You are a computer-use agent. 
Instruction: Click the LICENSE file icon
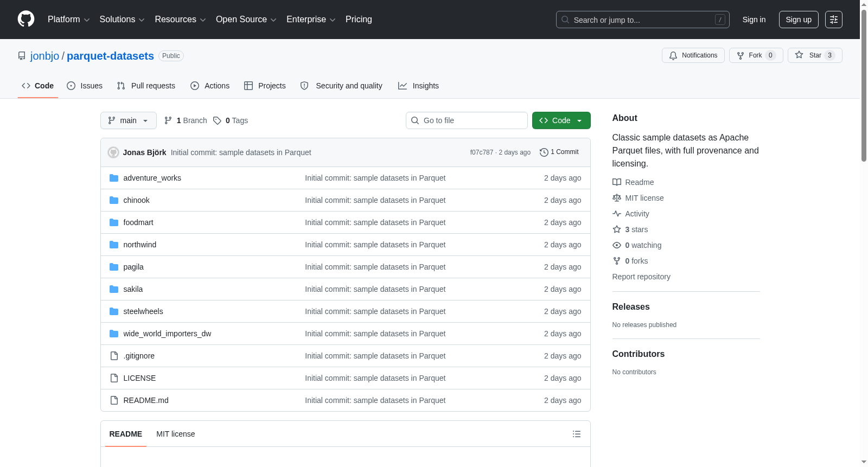click(114, 378)
